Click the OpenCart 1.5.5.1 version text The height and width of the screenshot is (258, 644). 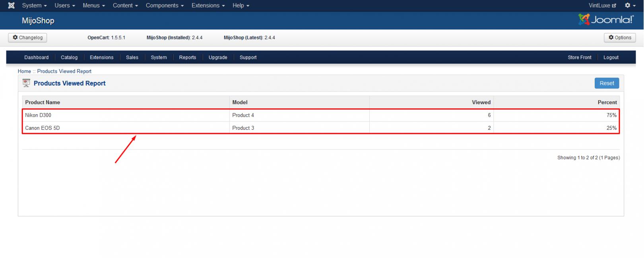(x=106, y=37)
